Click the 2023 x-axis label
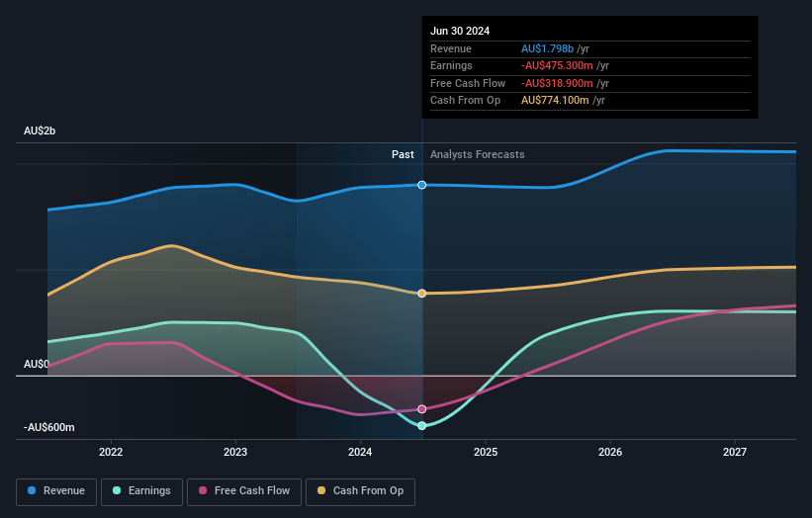Screen dimensions: 812x518 point(235,452)
